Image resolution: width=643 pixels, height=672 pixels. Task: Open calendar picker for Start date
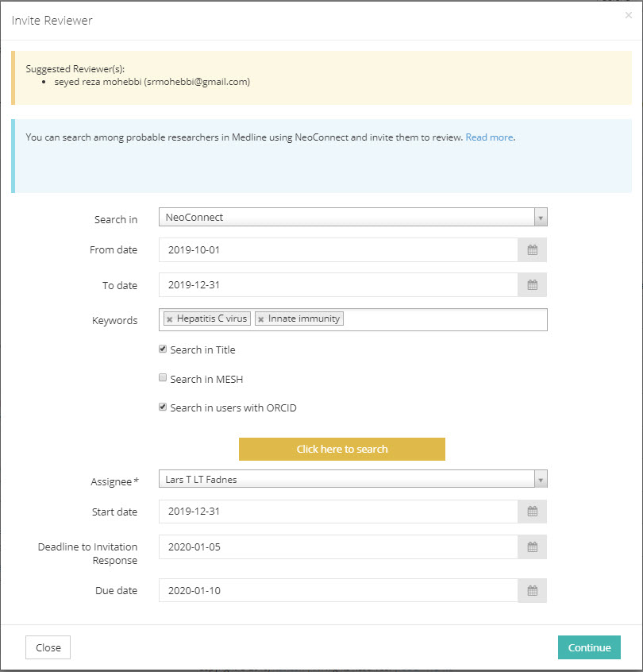532,512
